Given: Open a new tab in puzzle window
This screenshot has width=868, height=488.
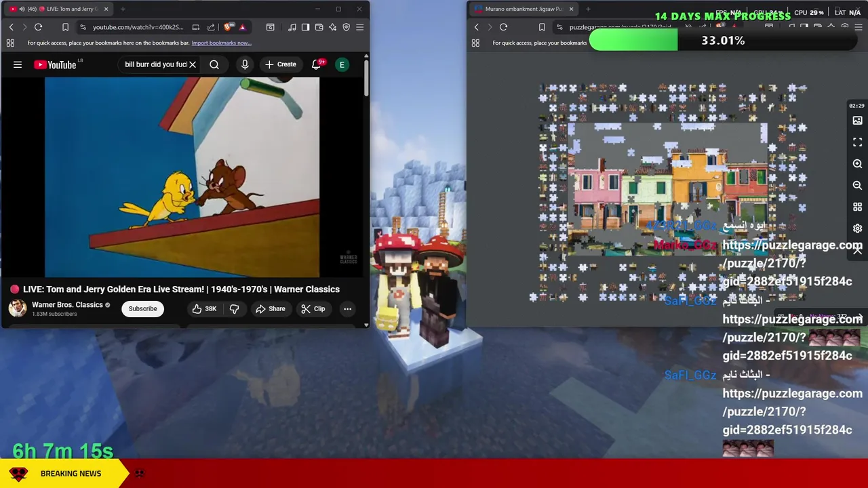Looking at the screenshot, I should (x=588, y=9).
